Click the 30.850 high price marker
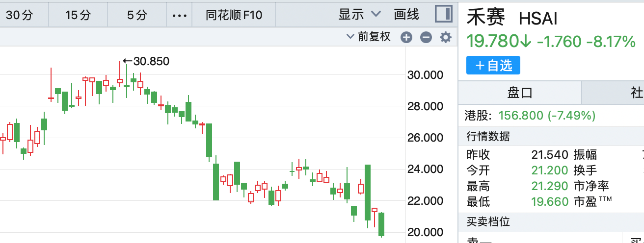644x243 pixels. pos(146,61)
